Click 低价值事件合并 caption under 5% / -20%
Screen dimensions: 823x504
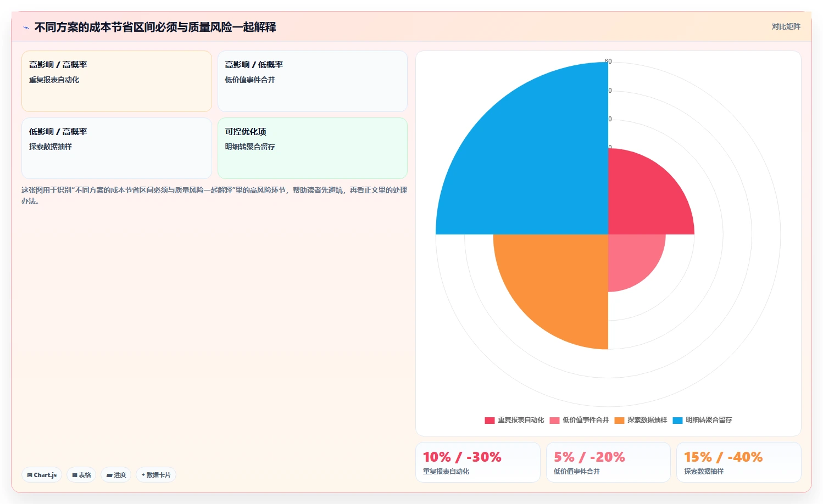tap(577, 472)
